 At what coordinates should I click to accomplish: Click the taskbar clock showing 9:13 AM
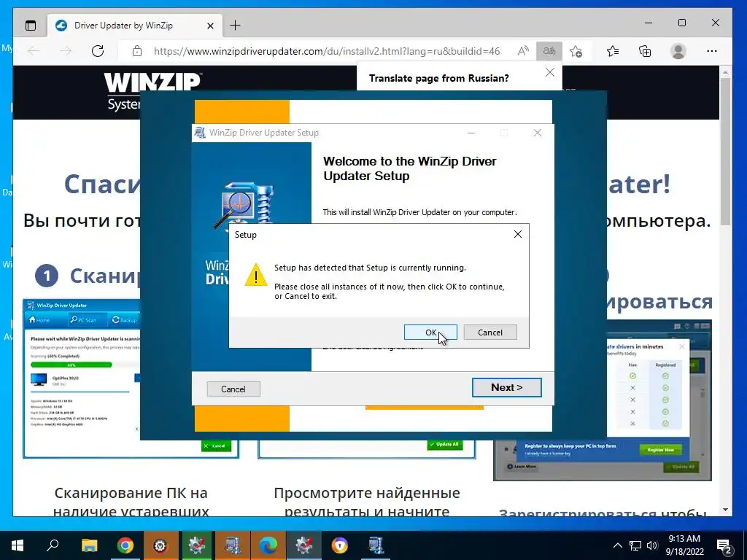click(x=684, y=545)
